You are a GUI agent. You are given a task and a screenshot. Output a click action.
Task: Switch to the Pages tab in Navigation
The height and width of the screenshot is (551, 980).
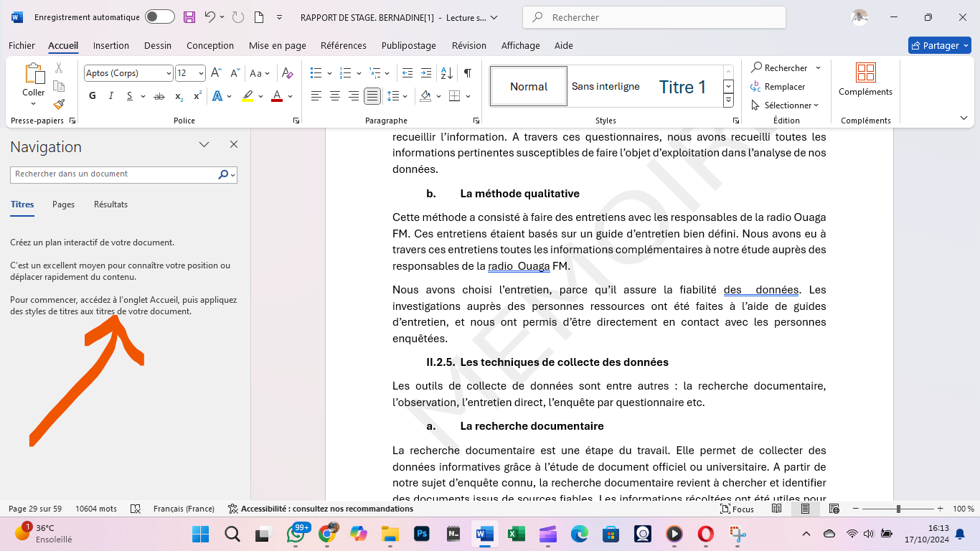(64, 204)
